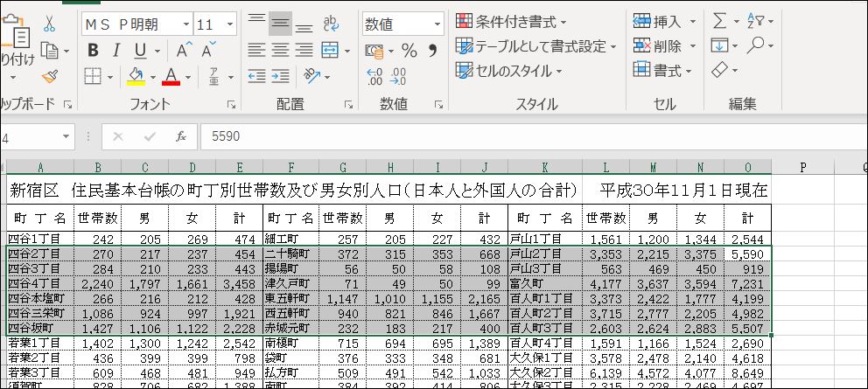
Task: Click the Fill down icon
Action: click(x=719, y=45)
